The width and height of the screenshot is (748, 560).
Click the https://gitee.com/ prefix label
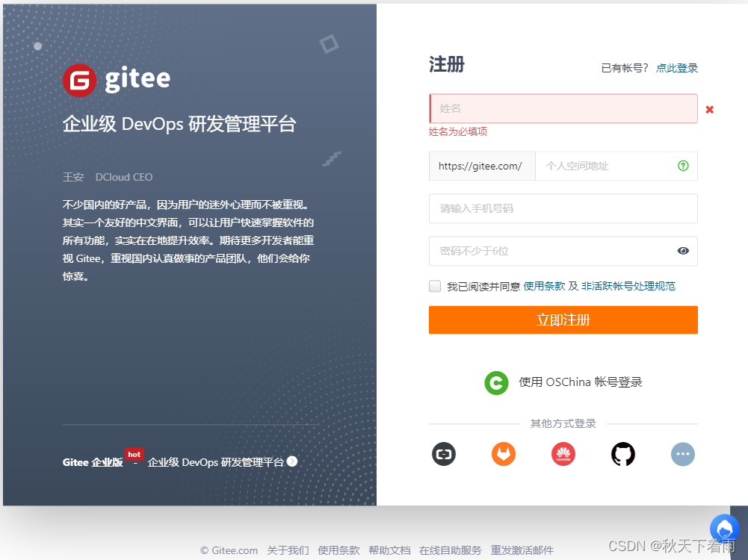[482, 166]
